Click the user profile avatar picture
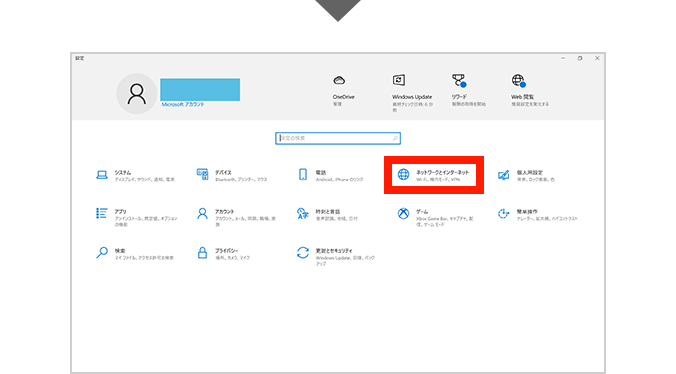The width and height of the screenshot is (676, 374). 136,94
